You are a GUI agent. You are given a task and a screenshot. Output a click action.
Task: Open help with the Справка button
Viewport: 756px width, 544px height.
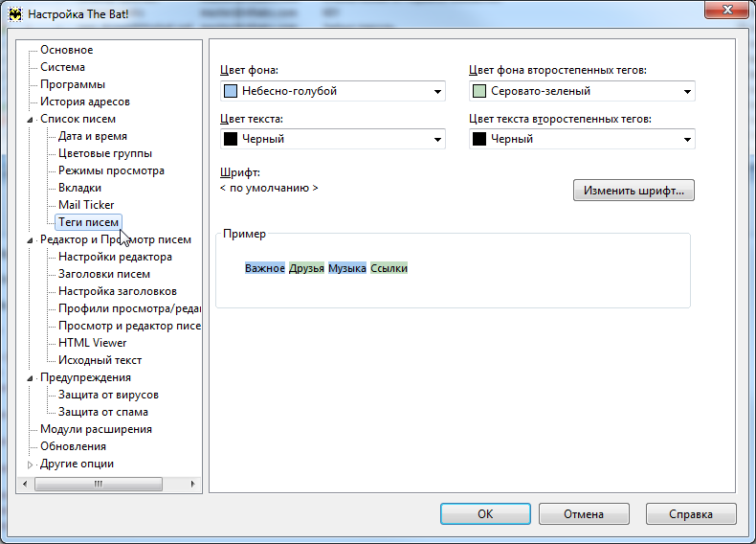tap(691, 514)
